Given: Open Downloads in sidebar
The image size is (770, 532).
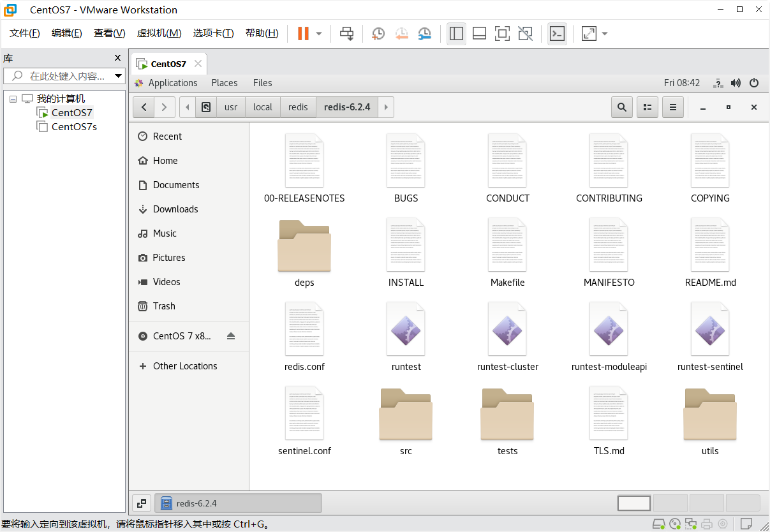Looking at the screenshot, I should coord(189,209).
